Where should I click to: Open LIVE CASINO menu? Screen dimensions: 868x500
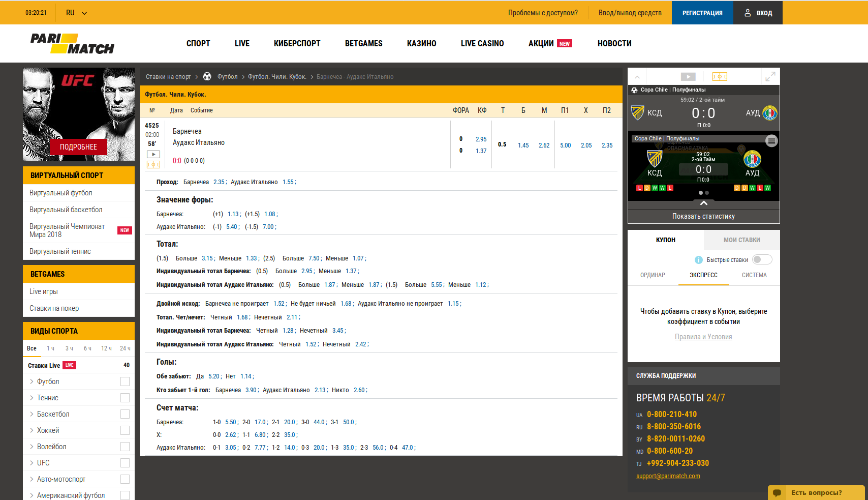click(482, 44)
